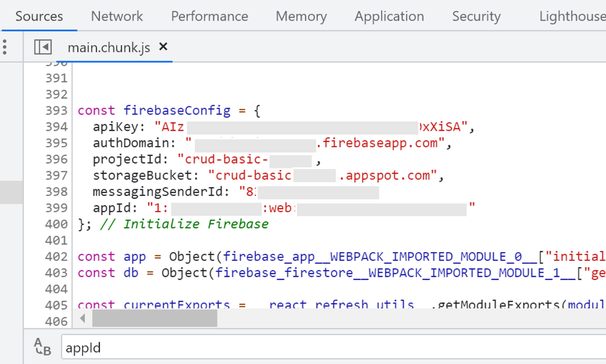The image size is (606, 364).
Task: Click the search field containing appId
Action: pyautogui.click(x=333, y=347)
